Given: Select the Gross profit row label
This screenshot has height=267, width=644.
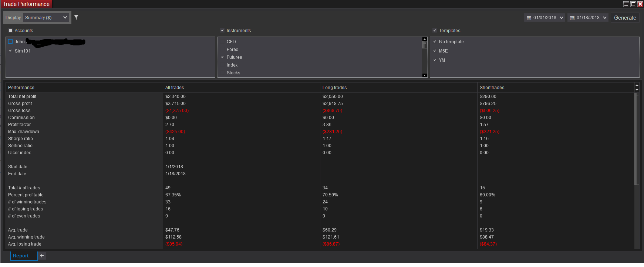Looking at the screenshot, I should [20, 104].
